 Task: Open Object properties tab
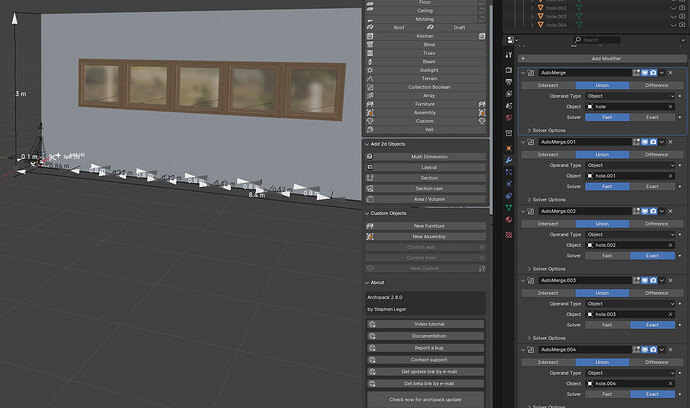tap(509, 148)
